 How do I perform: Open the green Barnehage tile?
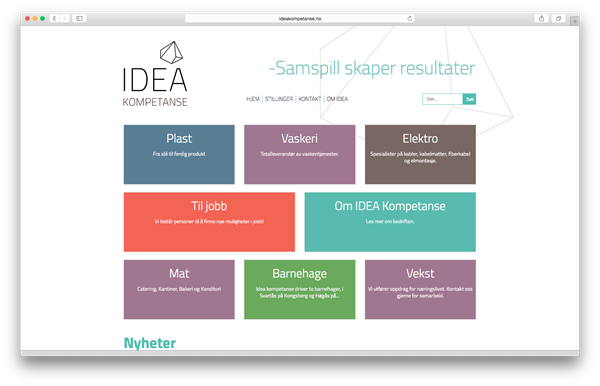click(x=300, y=290)
